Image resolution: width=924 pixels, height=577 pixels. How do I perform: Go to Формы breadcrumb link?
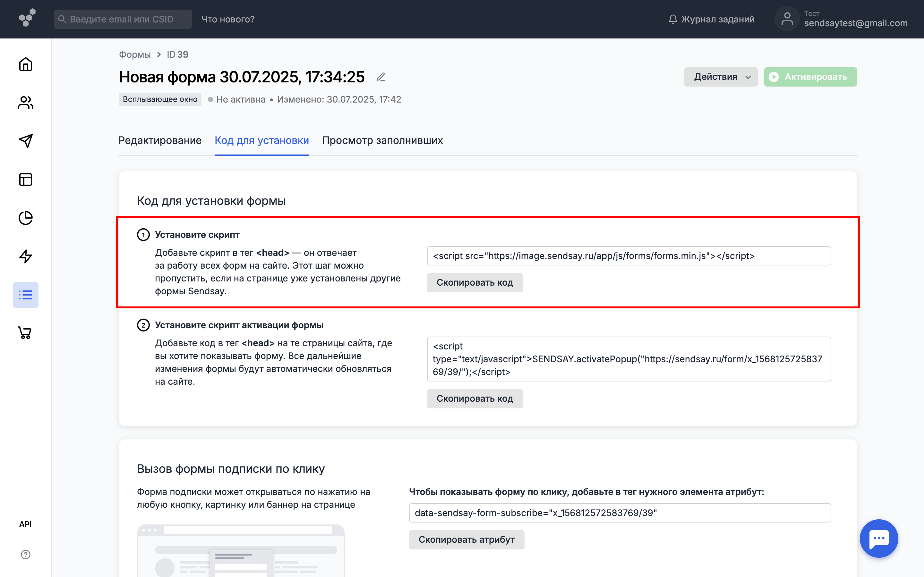click(135, 54)
